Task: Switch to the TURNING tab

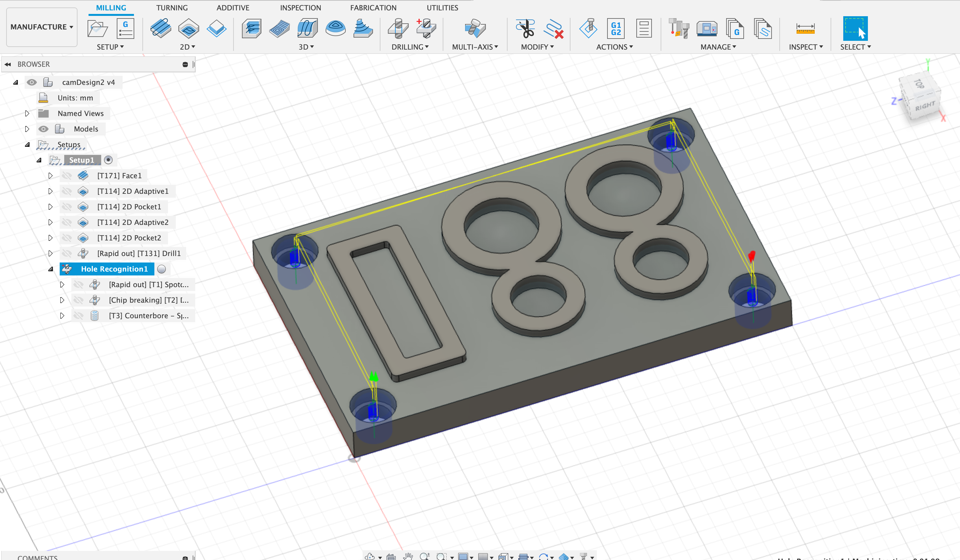Action: tap(172, 7)
